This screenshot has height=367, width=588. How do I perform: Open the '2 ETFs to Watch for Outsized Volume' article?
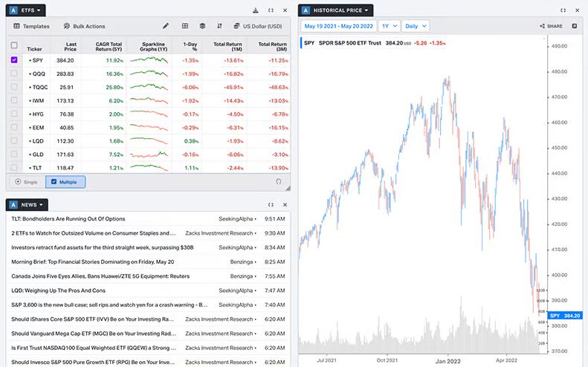coord(94,233)
